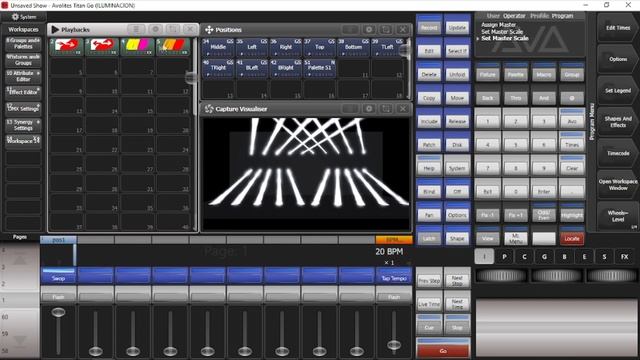Select playback 4 yellow-magenta colour cue
Image resolution: width=640 pixels, height=360 pixels.
coord(137,47)
